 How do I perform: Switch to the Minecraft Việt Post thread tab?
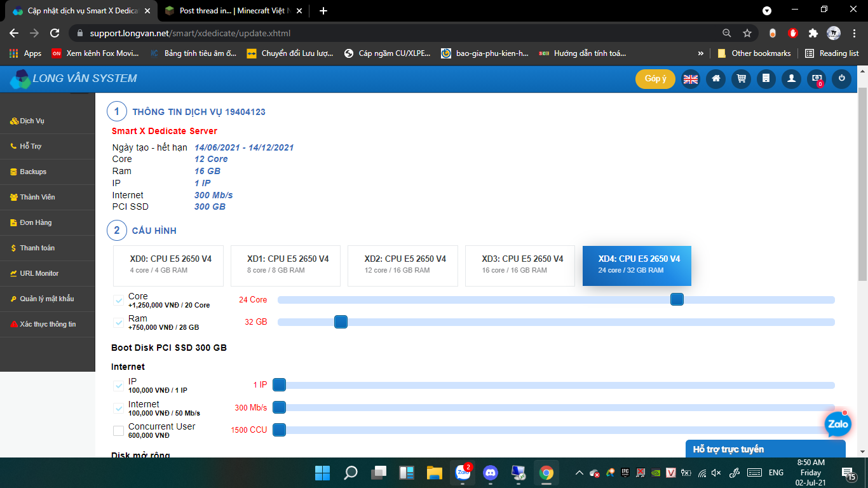tap(233, 11)
